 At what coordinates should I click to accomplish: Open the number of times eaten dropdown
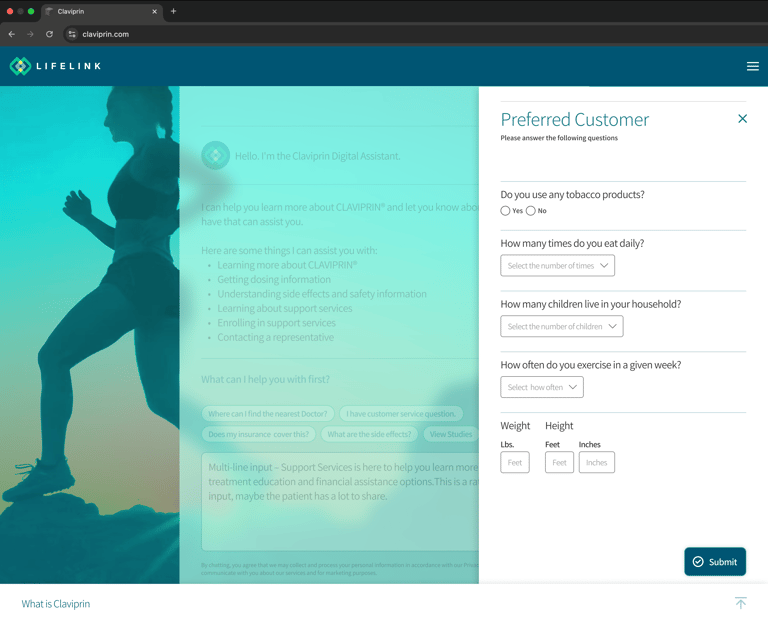[557, 265]
